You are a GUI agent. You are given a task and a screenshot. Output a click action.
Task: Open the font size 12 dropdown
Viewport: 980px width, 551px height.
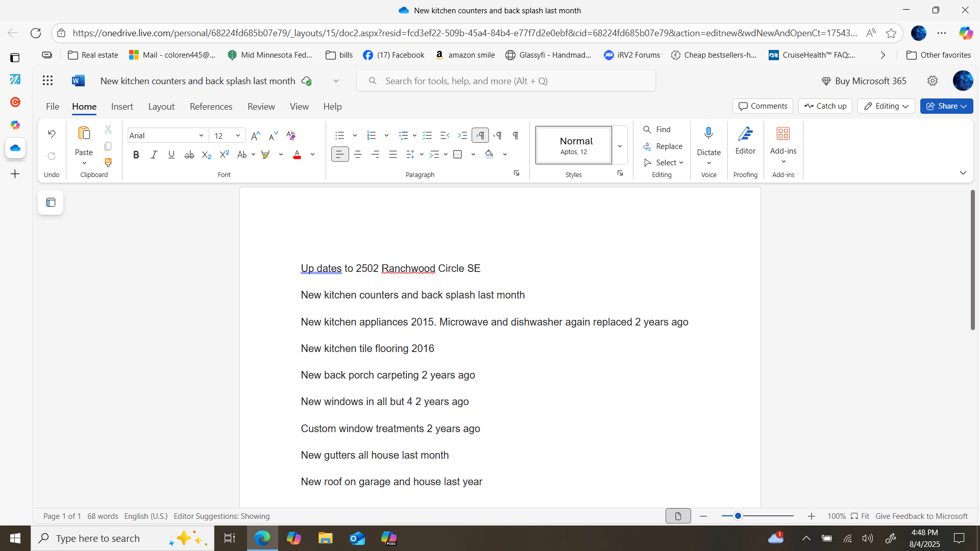[238, 136]
